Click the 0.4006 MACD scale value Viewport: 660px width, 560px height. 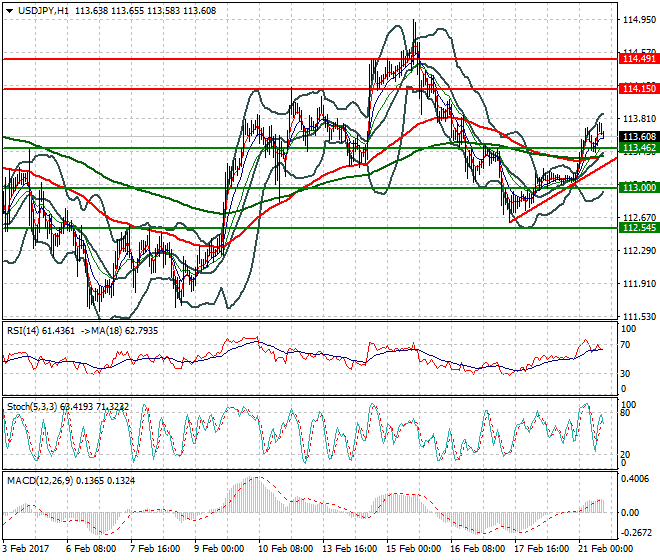point(636,479)
